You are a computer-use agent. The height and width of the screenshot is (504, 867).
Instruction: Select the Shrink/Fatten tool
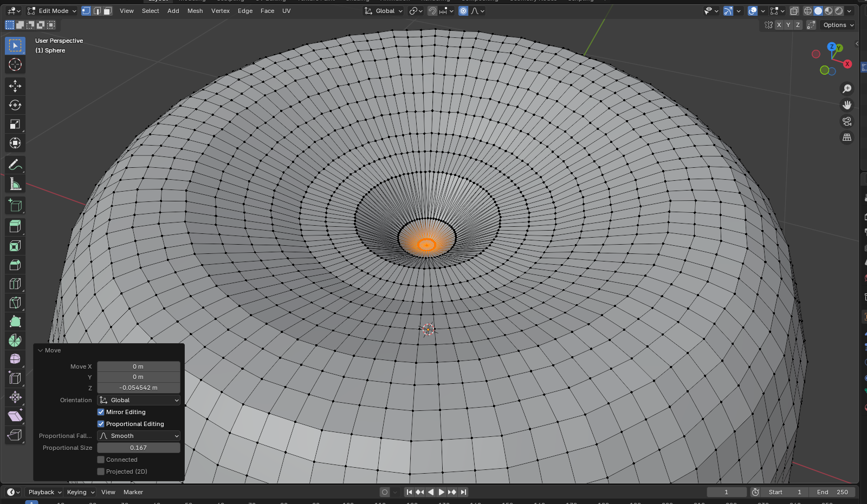click(15, 397)
